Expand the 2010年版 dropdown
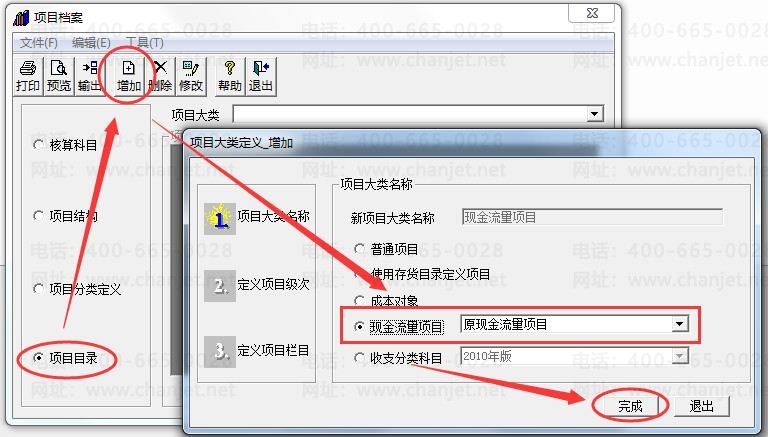 click(x=679, y=356)
